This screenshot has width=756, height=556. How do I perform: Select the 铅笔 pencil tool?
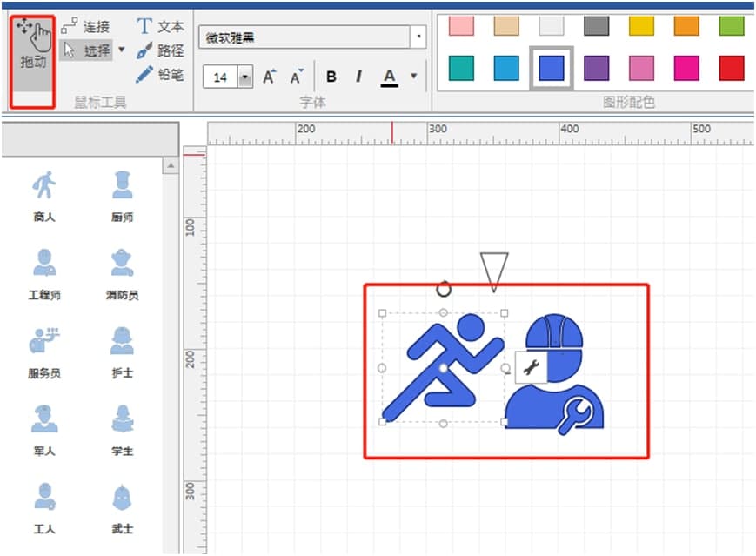click(x=161, y=74)
